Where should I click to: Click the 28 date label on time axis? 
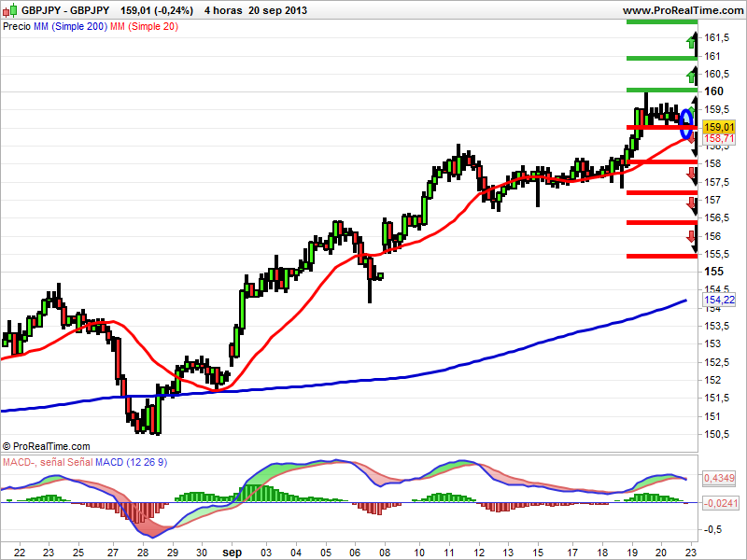tap(143, 553)
